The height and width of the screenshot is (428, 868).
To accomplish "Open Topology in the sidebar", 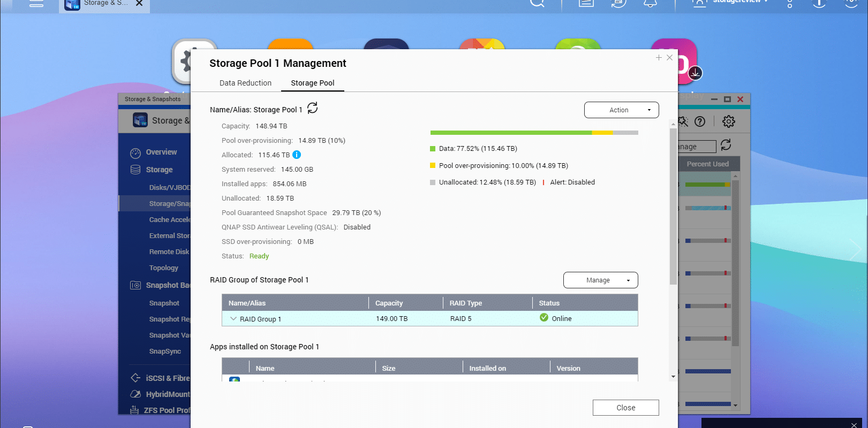I will (x=164, y=267).
